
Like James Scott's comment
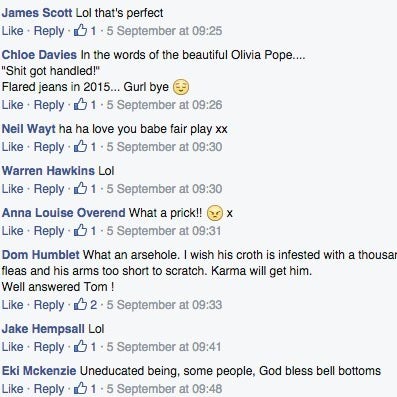13,31
